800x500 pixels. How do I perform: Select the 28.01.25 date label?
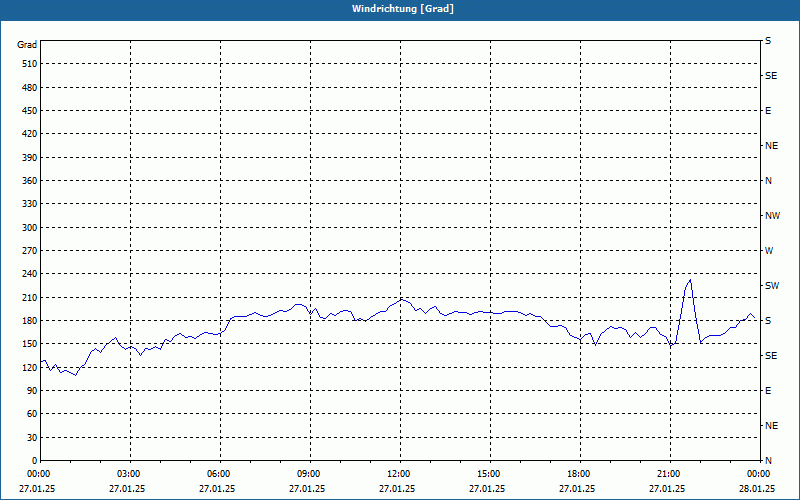[757, 488]
